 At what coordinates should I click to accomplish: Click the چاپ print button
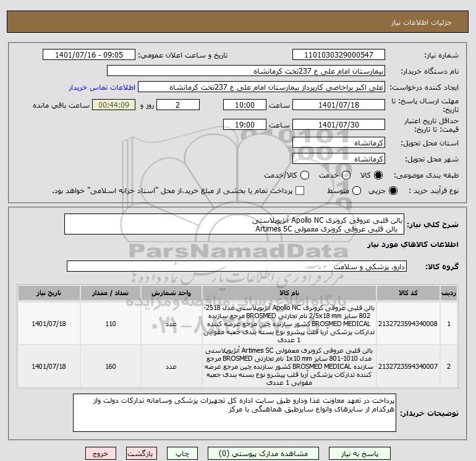point(182,454)
